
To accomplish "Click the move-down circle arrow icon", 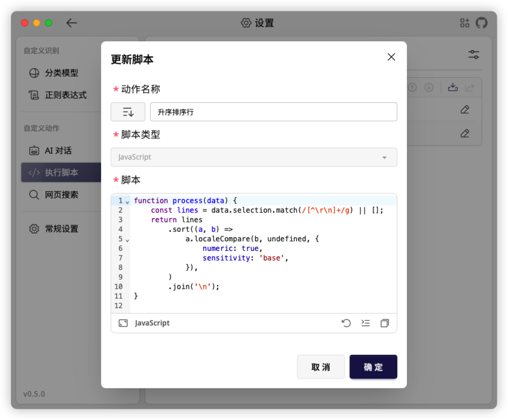I will click(429, 87).
